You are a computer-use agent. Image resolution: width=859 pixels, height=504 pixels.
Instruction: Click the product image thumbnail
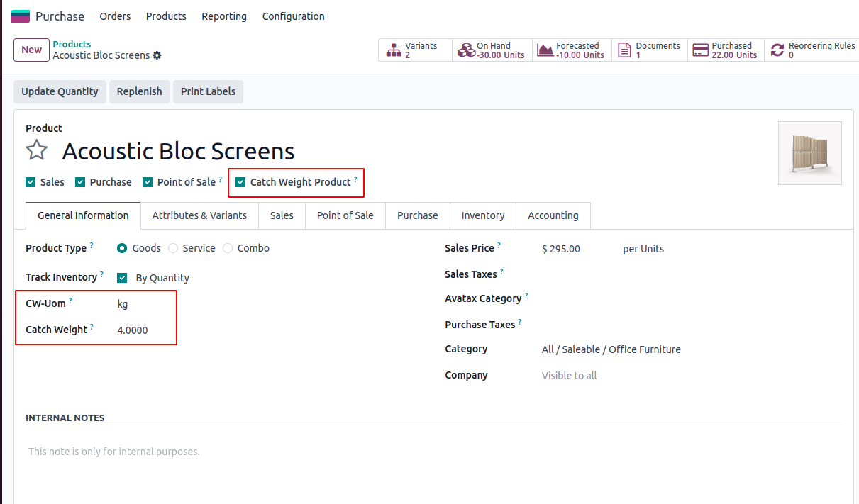click(x=809, y=153)
